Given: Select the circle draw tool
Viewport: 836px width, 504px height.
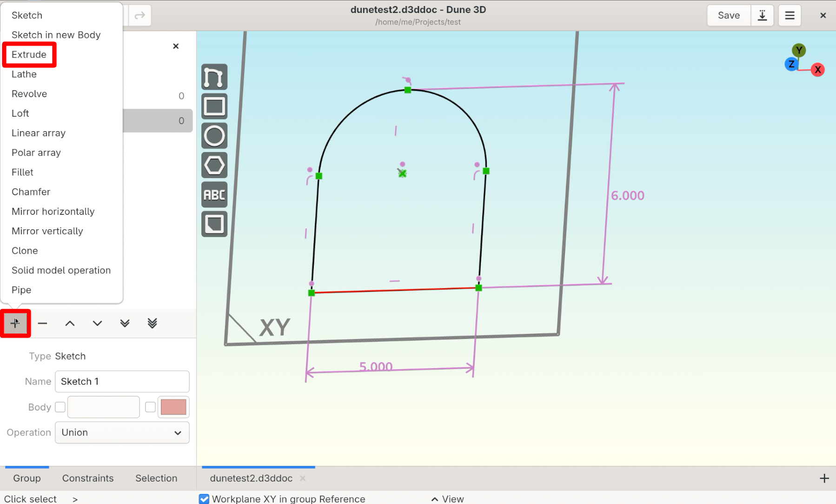Looking at the screenshot, I should coord(214,136).
